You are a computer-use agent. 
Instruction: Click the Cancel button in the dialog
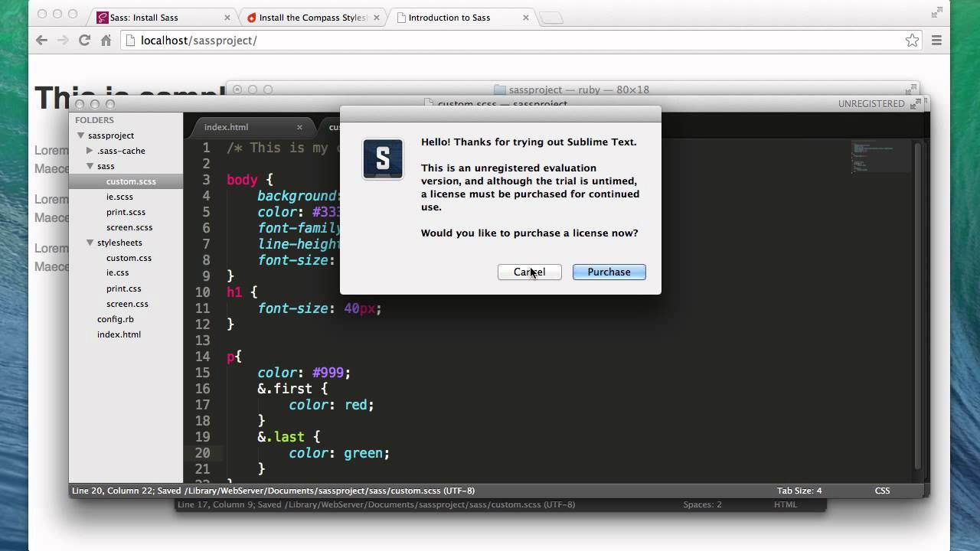(529, 272)
